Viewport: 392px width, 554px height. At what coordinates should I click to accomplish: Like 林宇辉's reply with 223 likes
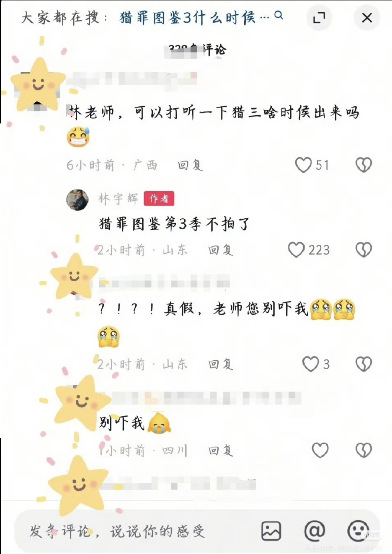click(296, 250)
